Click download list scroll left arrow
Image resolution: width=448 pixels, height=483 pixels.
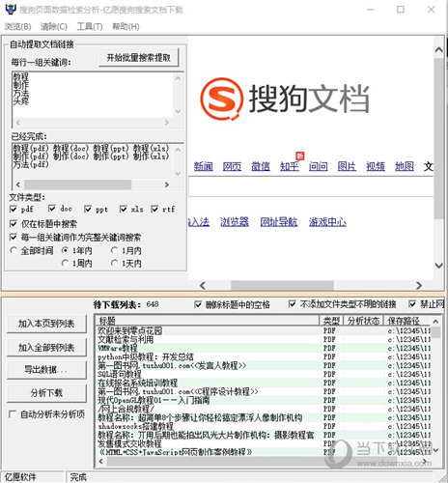pyautogui.click(x=101, y=462)
